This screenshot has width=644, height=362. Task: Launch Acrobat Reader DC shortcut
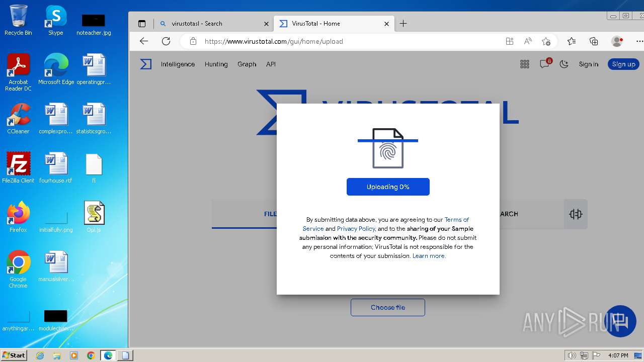click(x=18, y=72)
